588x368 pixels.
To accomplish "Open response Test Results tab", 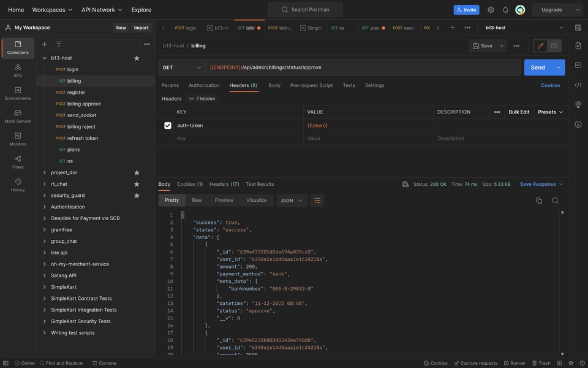I will pyautogui.click(x=260, y=184).
